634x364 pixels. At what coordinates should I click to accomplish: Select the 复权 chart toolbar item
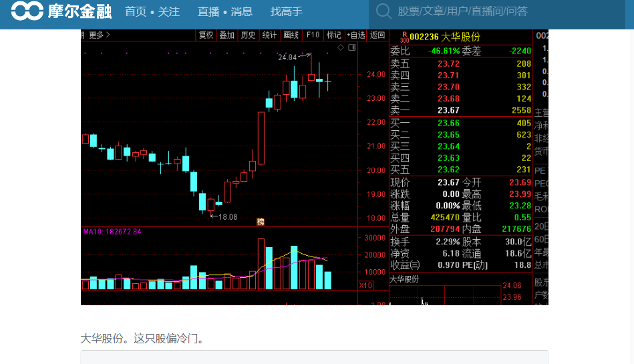click(206, 35)
